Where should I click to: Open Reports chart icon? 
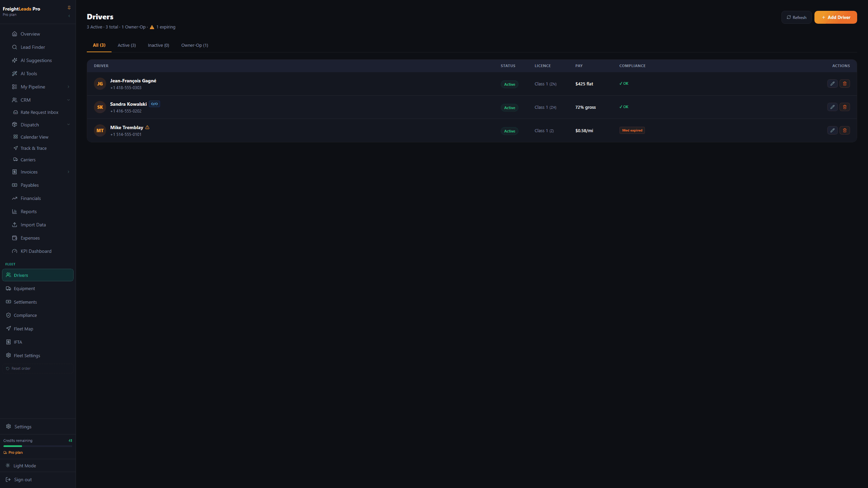pos(15,211)
